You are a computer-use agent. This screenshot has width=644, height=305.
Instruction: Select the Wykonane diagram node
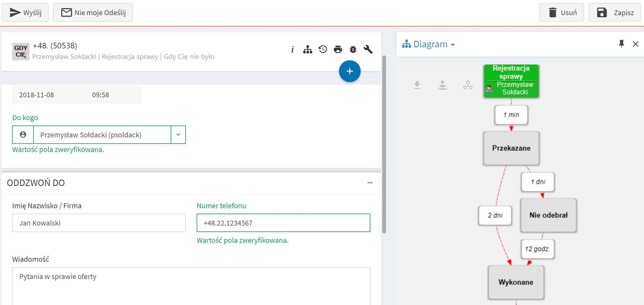[x=516, y=282]
